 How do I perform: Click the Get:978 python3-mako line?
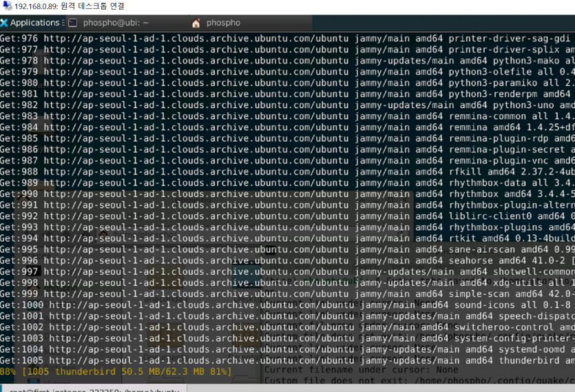[x=288, y=61]
